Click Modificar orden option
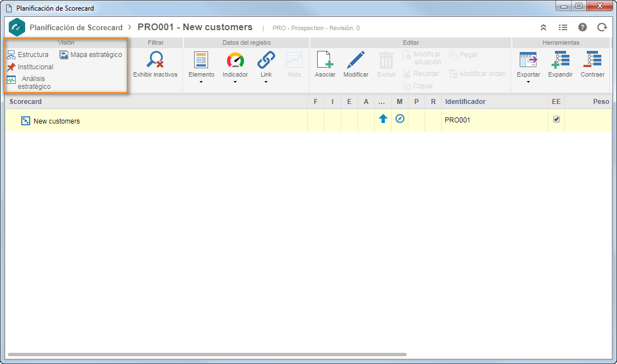Viewport: 617px width, 364px height. 477,74
